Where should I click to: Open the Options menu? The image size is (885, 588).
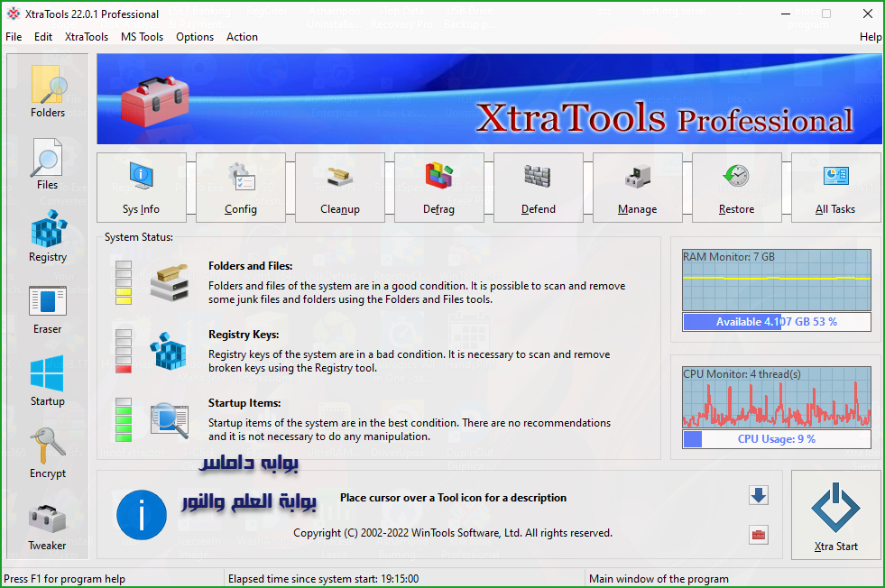click(195, 37)
